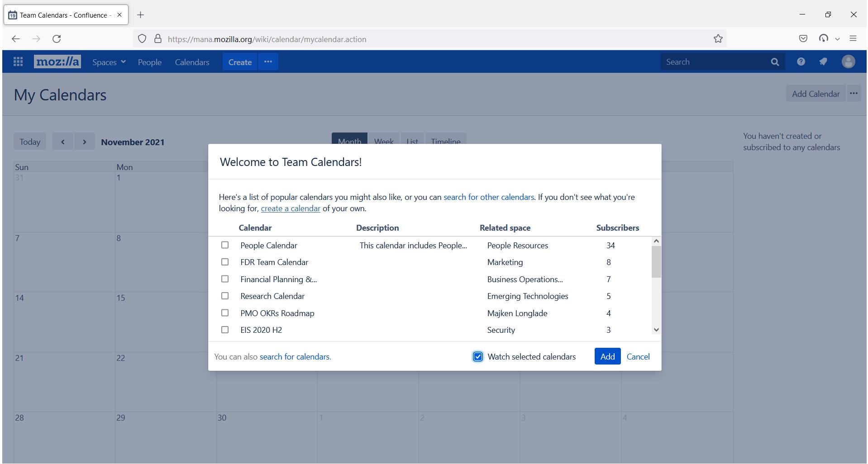
Task: Bookmark this page with the star icon
Action: point(718,39)
